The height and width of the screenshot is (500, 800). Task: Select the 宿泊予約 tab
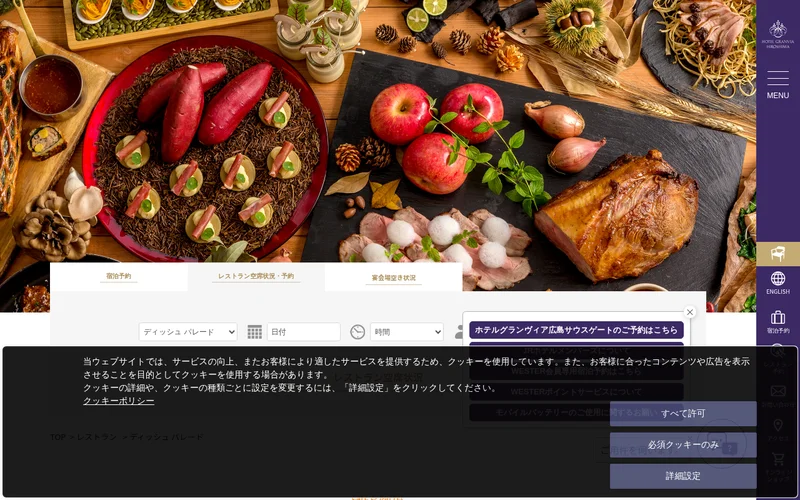point(118,277)
